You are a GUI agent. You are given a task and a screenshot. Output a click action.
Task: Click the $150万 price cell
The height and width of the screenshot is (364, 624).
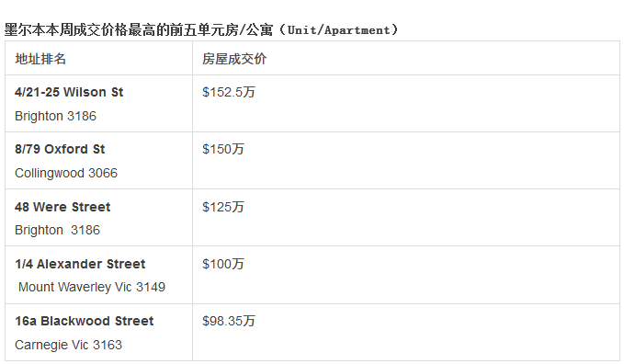[222, 149]
